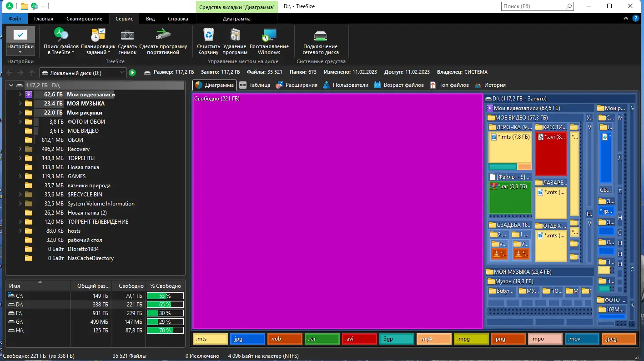The width and height of the screenshot is (644, 361).
Task: Click the .avi legend swatch
Action: (360, 339)
